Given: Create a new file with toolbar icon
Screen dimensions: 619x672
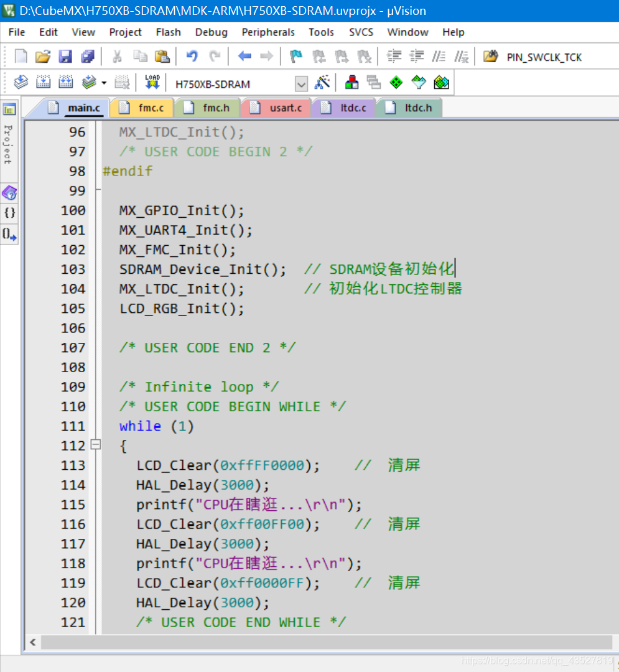Looking at the screenshot, I should click(21, 56).
